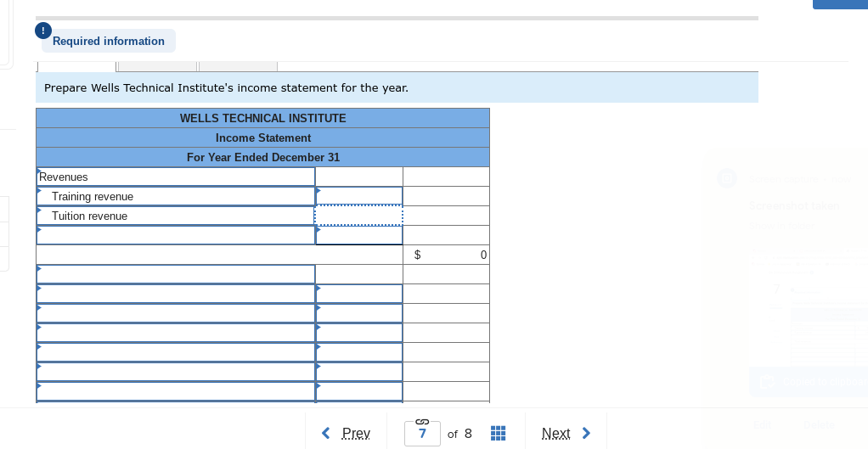Click the amount field below Tuition revenue amount
Viewport: 868px width, 449px height.
(x=359, y=235)
